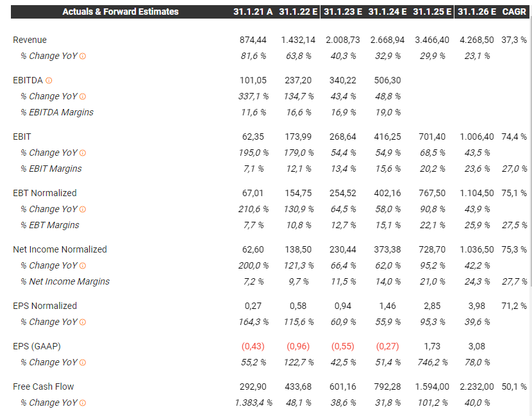Click the CAGR column header

(x=515, y=12)
